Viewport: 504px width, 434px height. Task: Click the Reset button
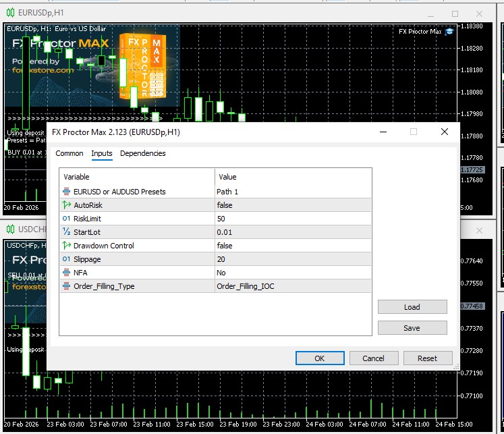click(x=427, y=358)
